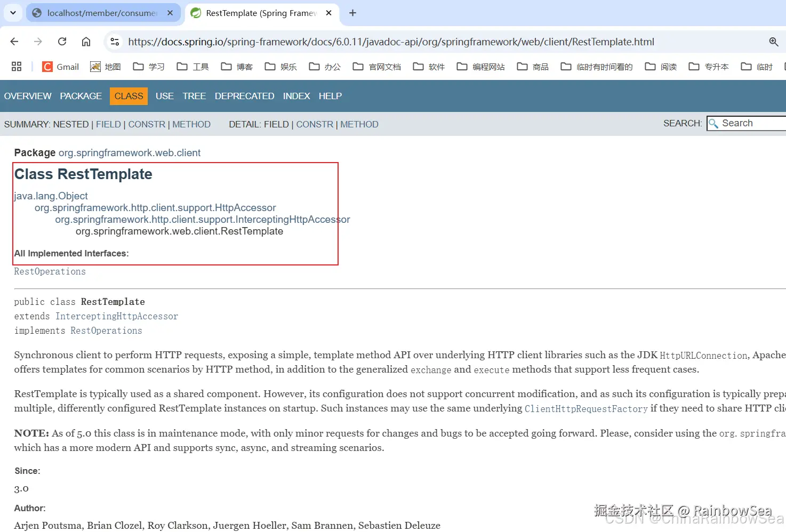Viewport: 786px width, 532px height.
Task: Open the 临时 bookmark folder
Action: point(757,67)
